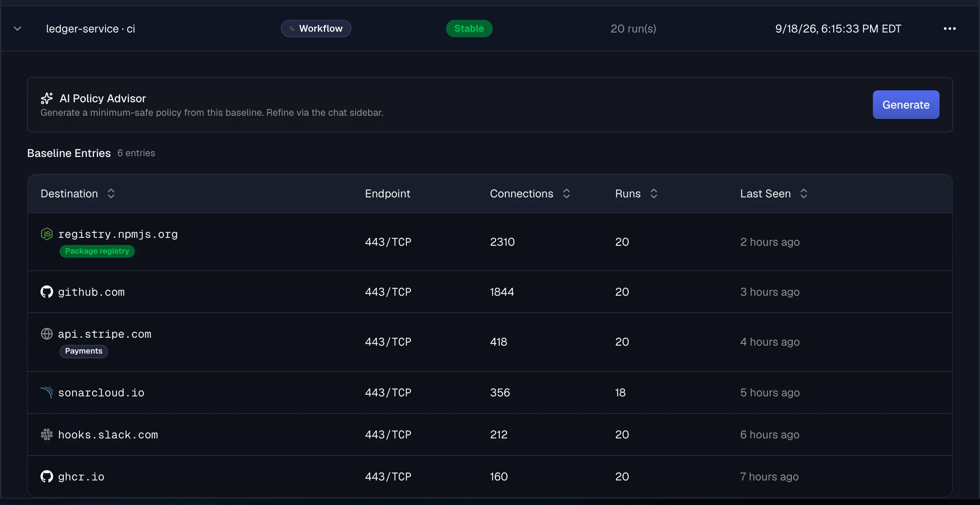Click the GitHub icon beside github.com

47,292
